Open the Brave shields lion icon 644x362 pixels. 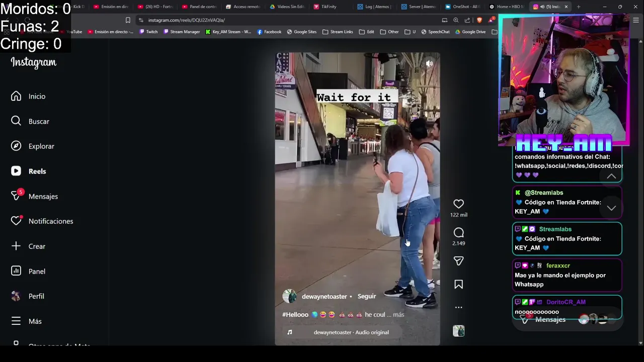(479, 20)
